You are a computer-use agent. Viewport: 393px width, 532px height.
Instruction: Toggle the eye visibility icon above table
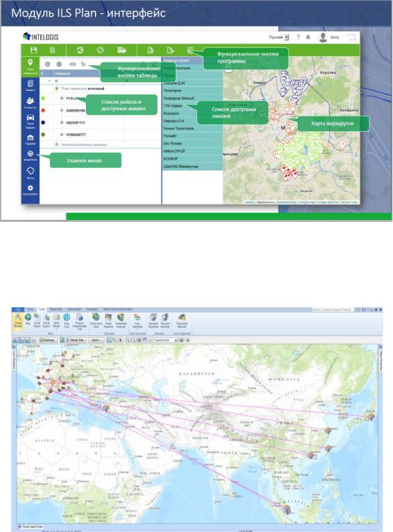(x=73, y=64)
